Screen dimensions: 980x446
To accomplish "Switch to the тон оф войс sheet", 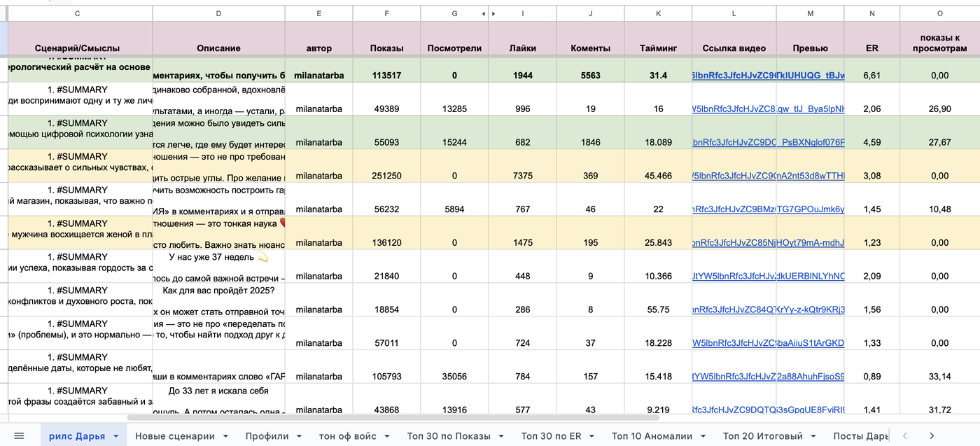I will coord(347,435).
